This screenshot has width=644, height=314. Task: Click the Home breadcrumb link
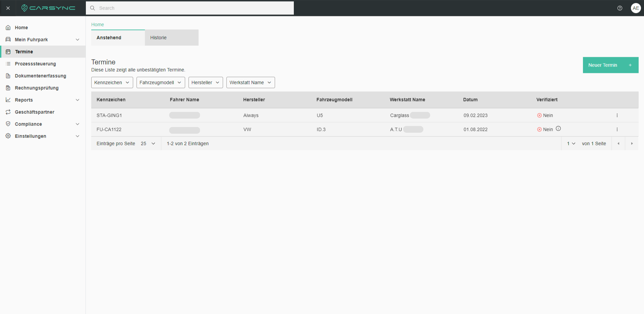pos(98,24)
